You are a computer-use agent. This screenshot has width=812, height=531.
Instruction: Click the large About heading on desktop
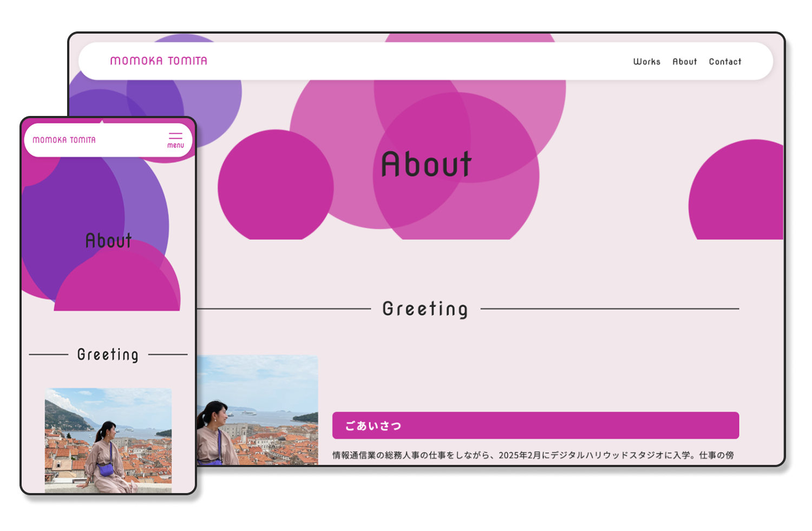(426, 165)
